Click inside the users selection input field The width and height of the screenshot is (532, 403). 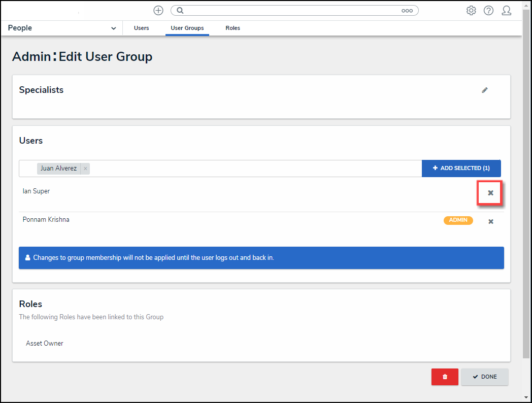click(254, 169)
